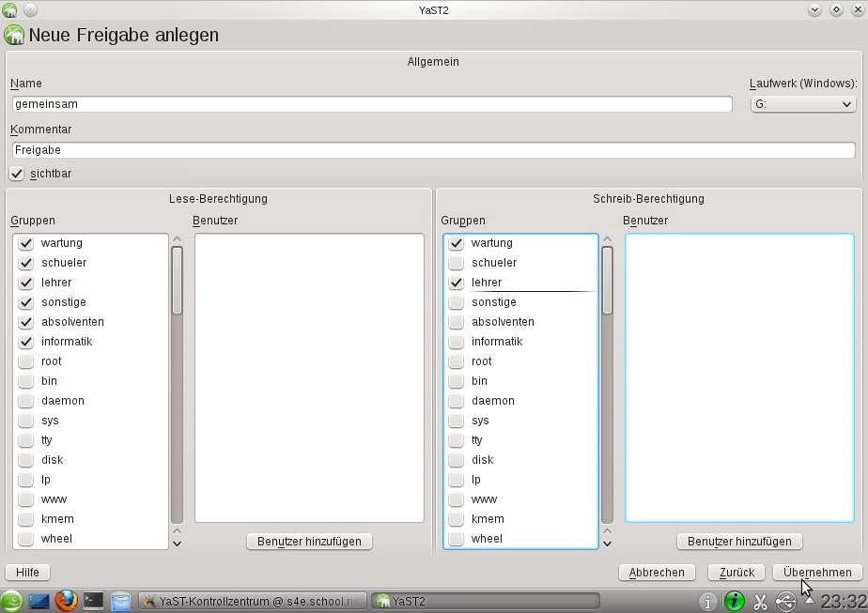This screenshot has height=613, width=868.
Task: Open the file manager from the taskbar
Action: coord(120,602)
